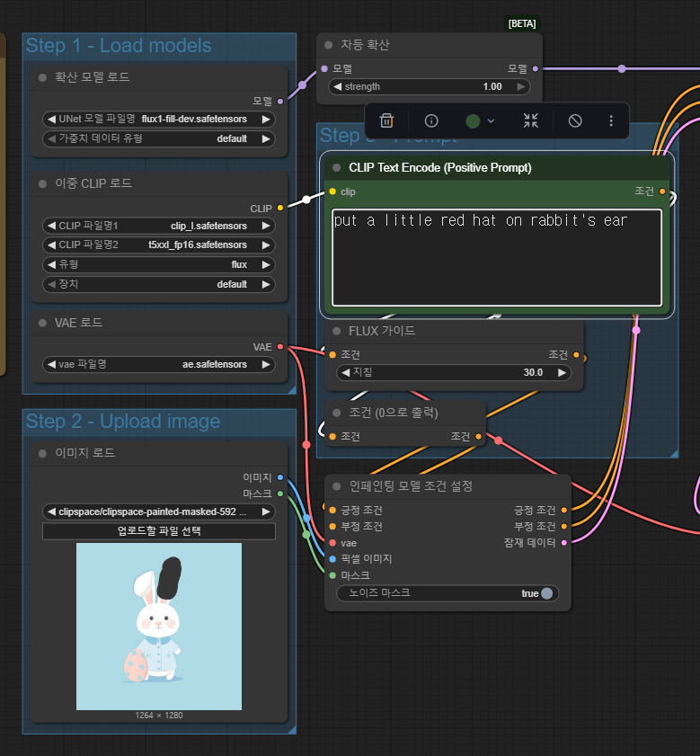Open node info with the circled i icon
The width and height of the screenshot is (700, 756).
(x=431, y=120)
